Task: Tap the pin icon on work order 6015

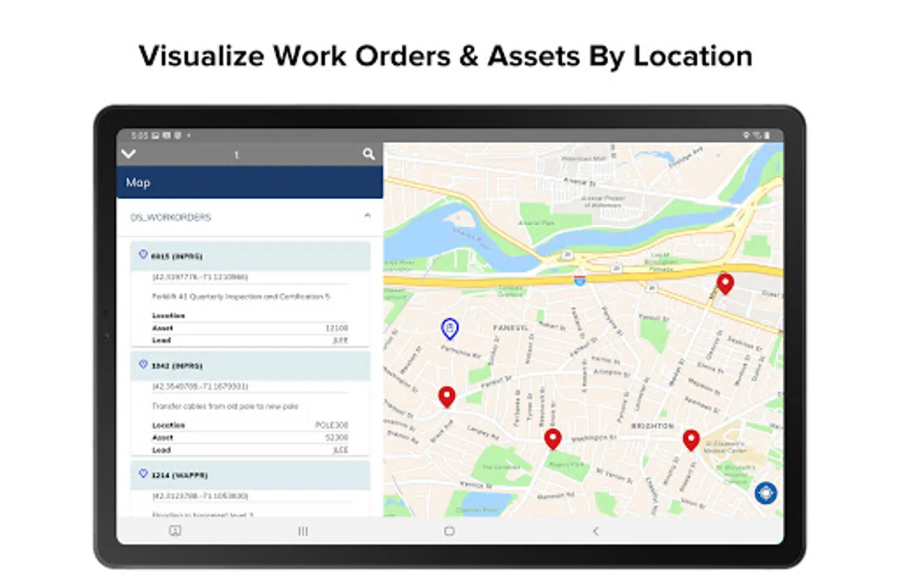Action: coord(143,255)
